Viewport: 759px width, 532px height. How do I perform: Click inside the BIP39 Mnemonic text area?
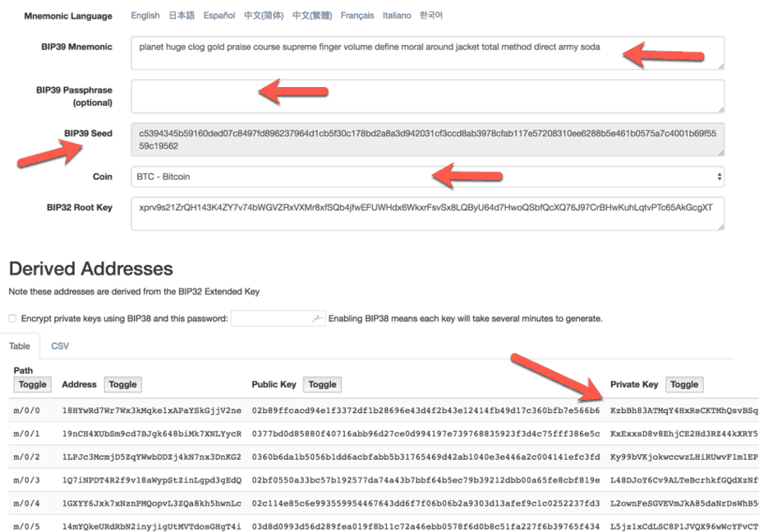coord(427,53)
